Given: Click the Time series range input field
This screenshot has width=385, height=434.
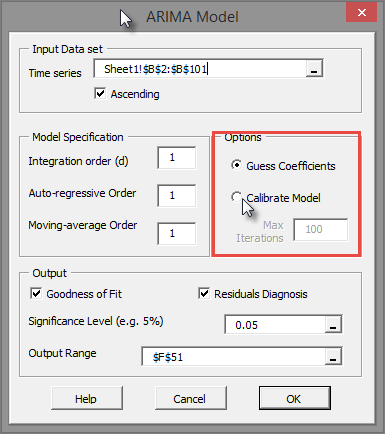Looking at the screenshot, I should pyautogui.click(x=200, y=69).
